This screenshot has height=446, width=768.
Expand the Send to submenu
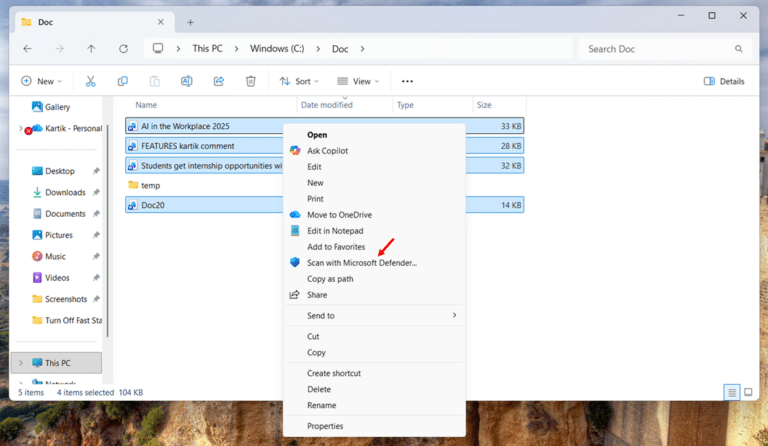(x=380, y=315)
